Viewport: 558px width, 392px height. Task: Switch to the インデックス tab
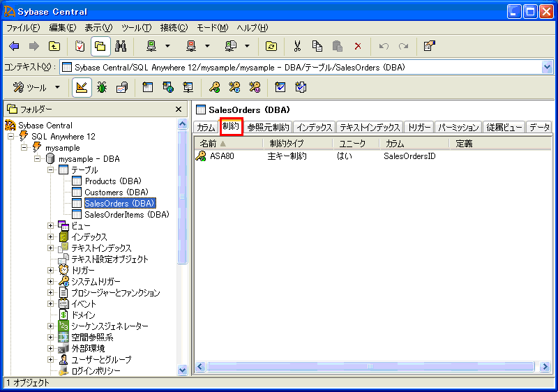click(314, 127)
